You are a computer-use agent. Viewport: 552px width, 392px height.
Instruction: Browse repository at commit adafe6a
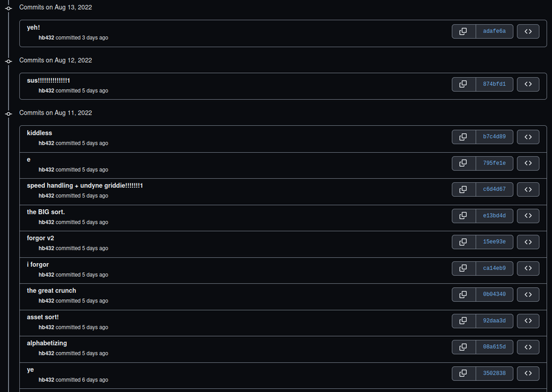(x=528, y=31)
